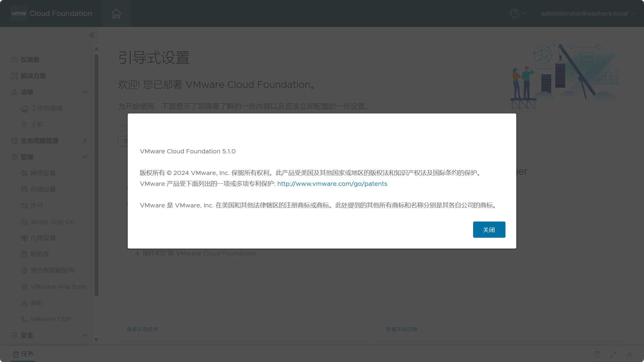Select 工作负载域 in sidebar
Screen dimensions: 644x362
pyautogui.click(x=46, y=108)
